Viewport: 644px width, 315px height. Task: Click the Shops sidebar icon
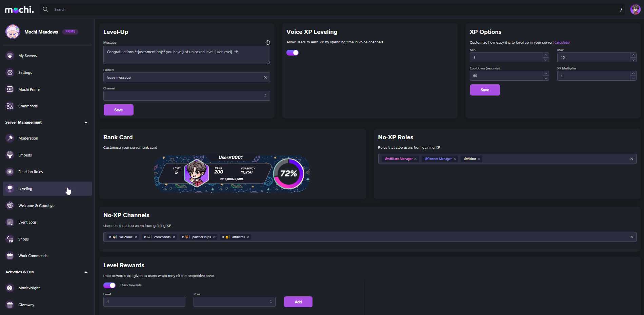(10, 239)
